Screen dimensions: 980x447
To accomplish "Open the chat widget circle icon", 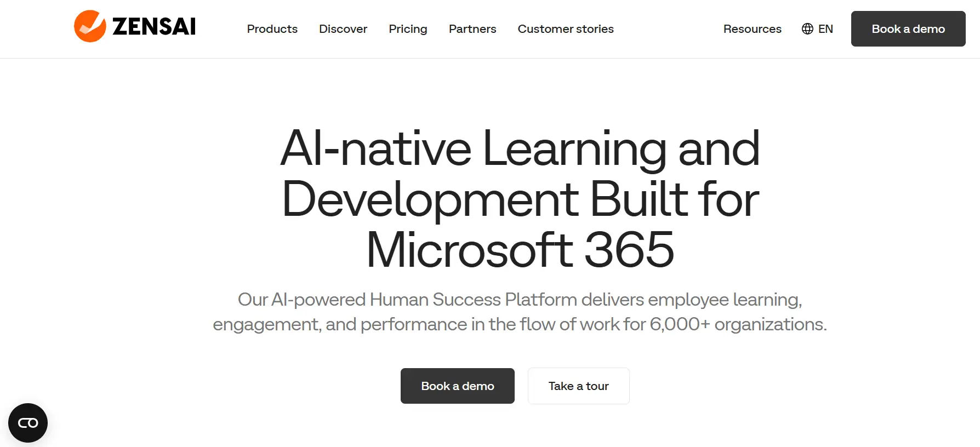I will coord(28,423).
